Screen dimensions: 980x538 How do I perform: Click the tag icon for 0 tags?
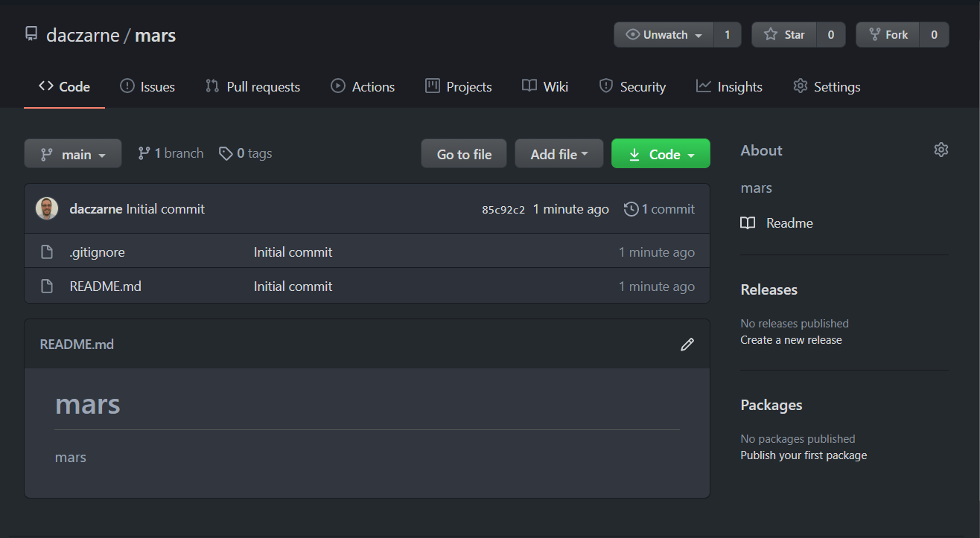coord(226,153)
